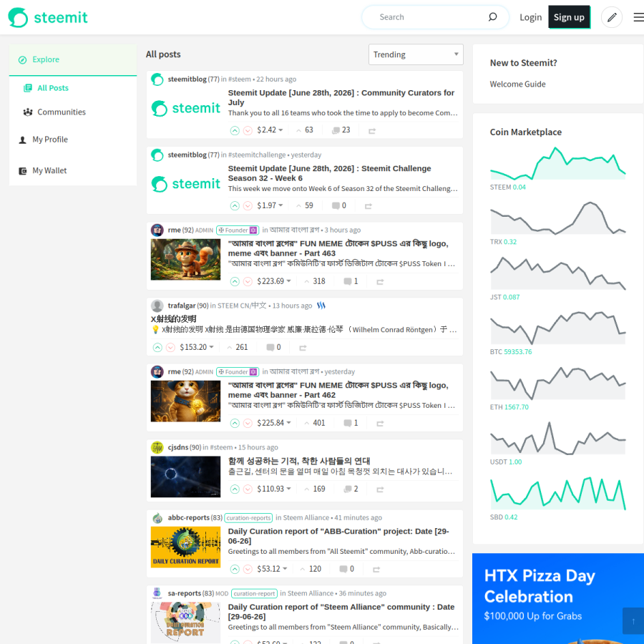Viewport: 644px width, 644px height.
Task: Resteem the Community Curators for July post
Action: (x=371, y=131)
